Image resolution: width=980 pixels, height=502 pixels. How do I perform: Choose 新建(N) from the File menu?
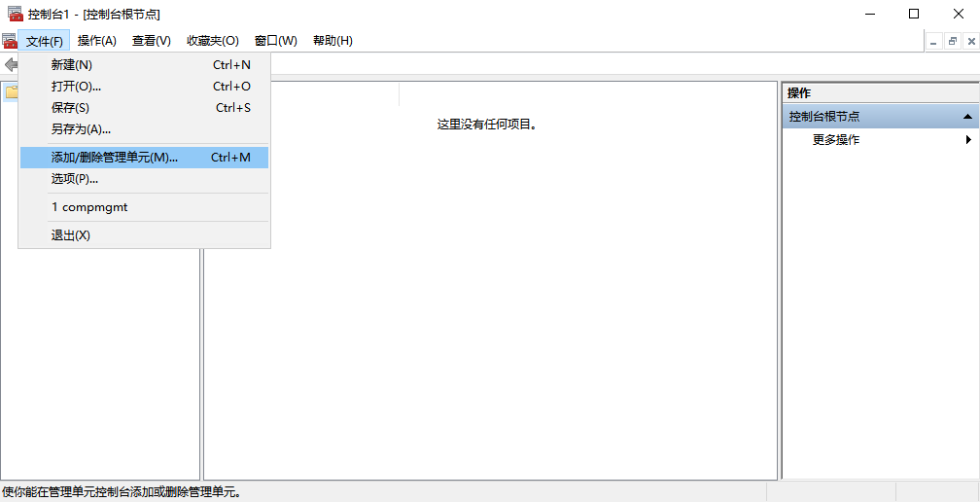tap(144, 65)
